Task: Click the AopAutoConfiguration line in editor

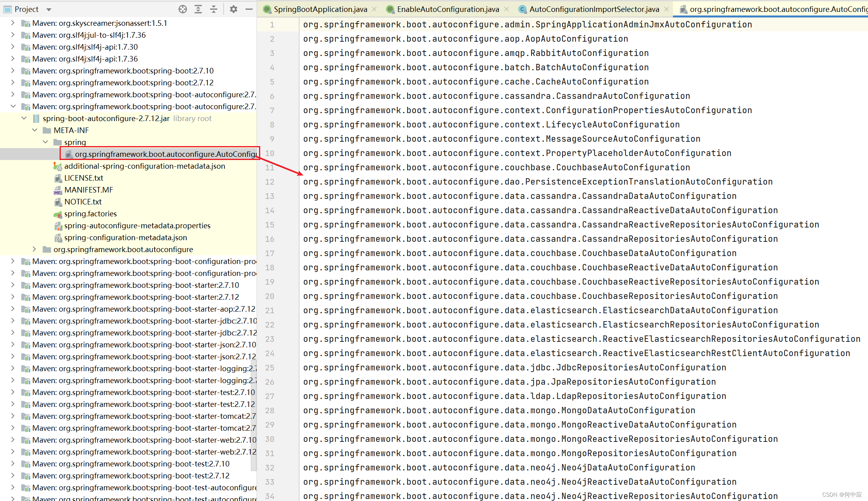Action: coord(466,39)
